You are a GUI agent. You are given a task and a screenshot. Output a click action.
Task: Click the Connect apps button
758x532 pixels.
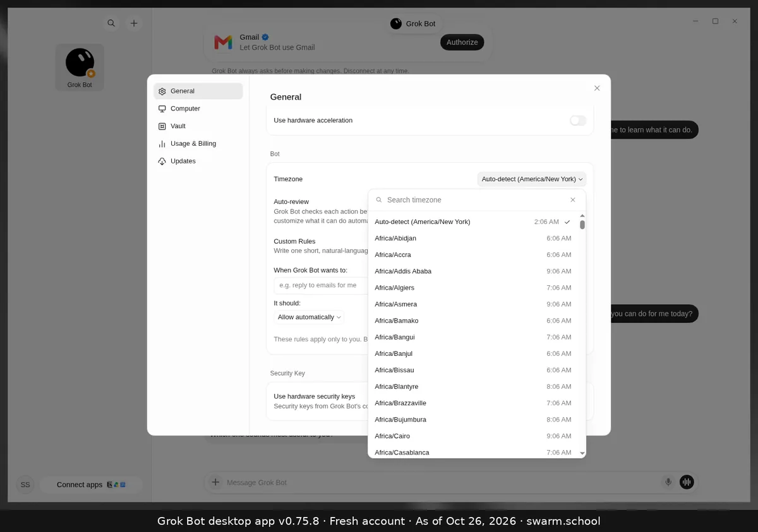click(x=92, y=485)
